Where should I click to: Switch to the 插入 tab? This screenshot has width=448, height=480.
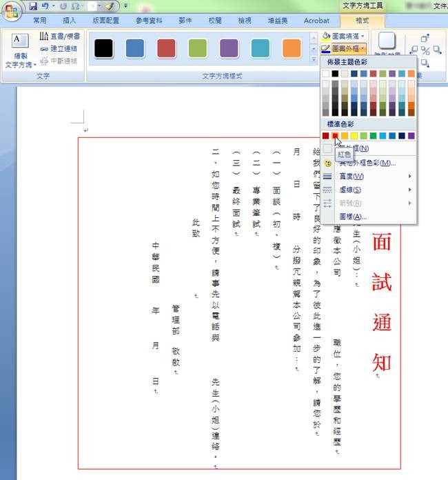69,21
